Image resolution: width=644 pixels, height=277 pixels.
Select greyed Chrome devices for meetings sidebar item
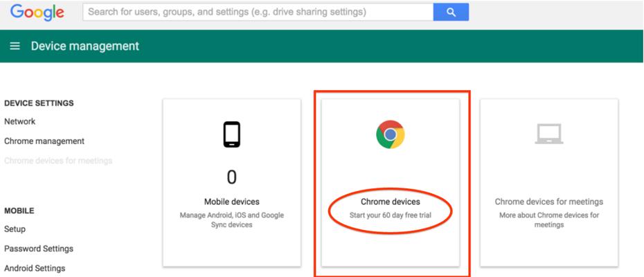[x=58, y=161]
